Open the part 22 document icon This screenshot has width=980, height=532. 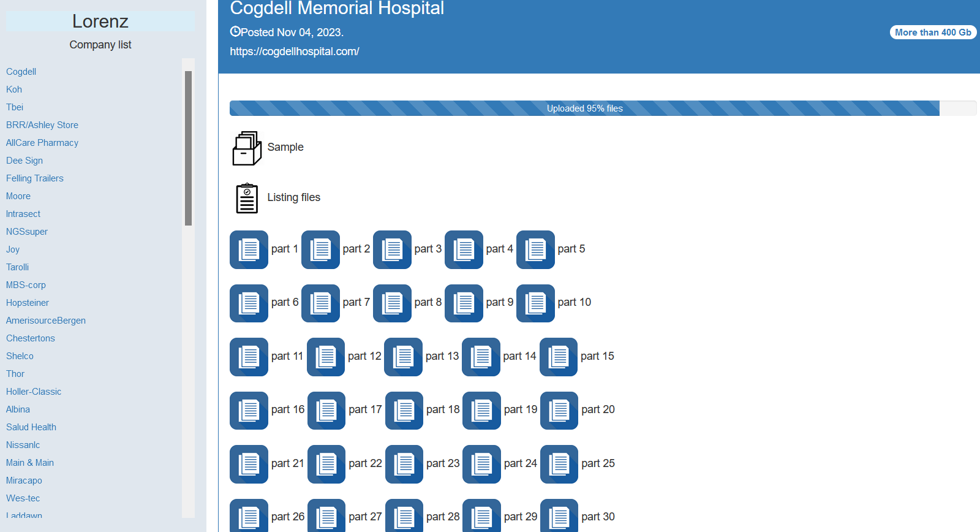[326, 464]
